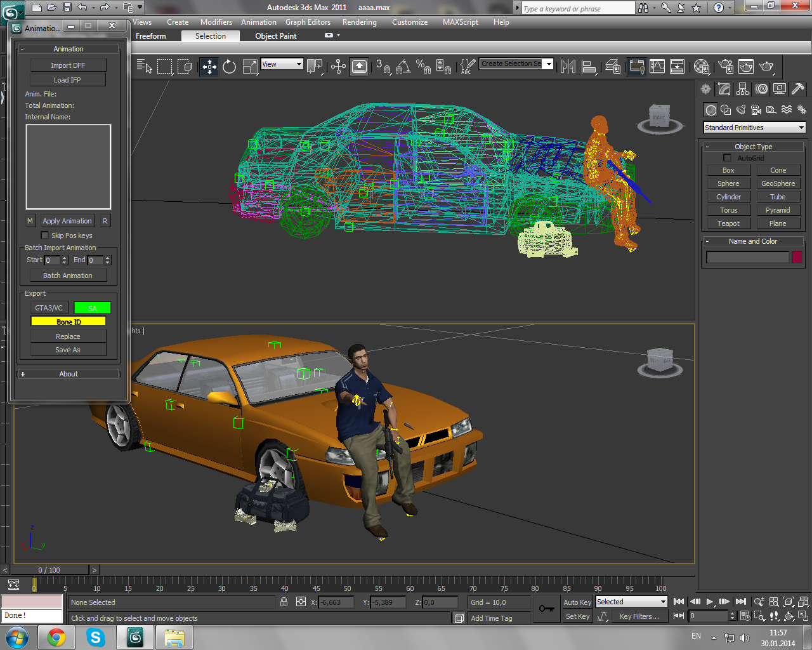Open the Graph Editors menu
The height and width of the screenshot is (650, 812).
tap(308, 22)
